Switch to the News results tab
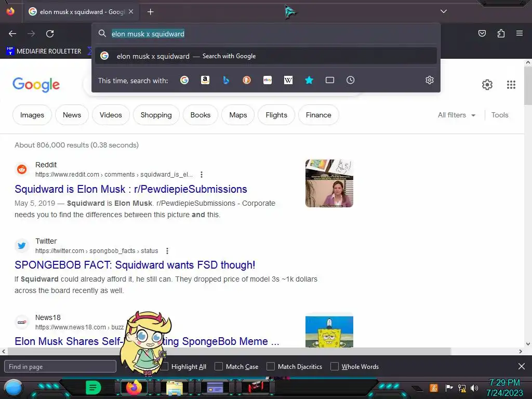 tap(72, 115)
